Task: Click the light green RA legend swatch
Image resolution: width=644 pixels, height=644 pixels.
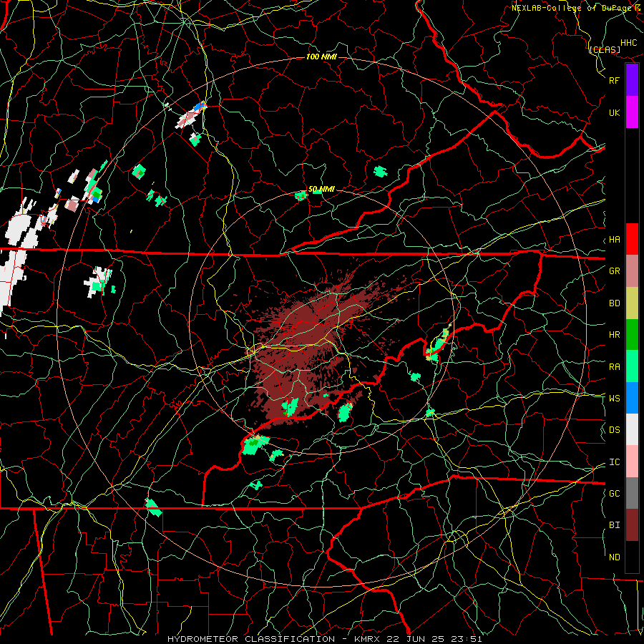Action: pos(632,366)
